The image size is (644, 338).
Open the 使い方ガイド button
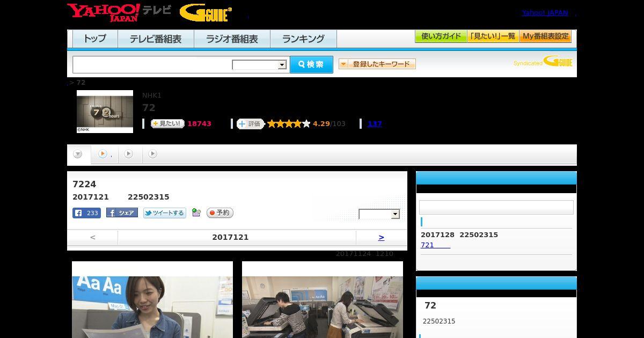[x=441, y=36]
